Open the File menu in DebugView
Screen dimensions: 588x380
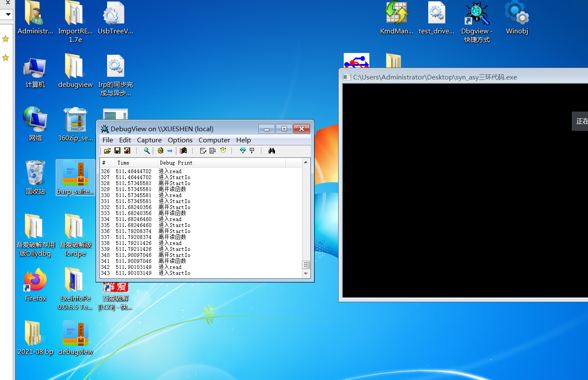tap(108, 140)
